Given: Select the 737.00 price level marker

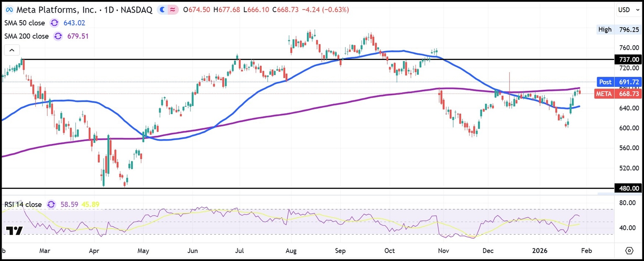Looking at the screenshot, I should (x=628, y=59).
